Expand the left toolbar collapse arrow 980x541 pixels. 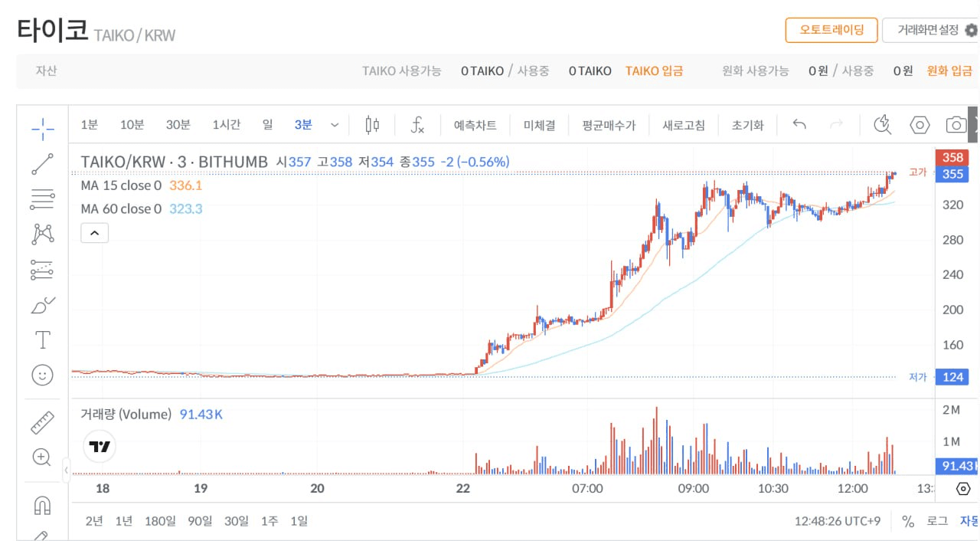point(66,470)
